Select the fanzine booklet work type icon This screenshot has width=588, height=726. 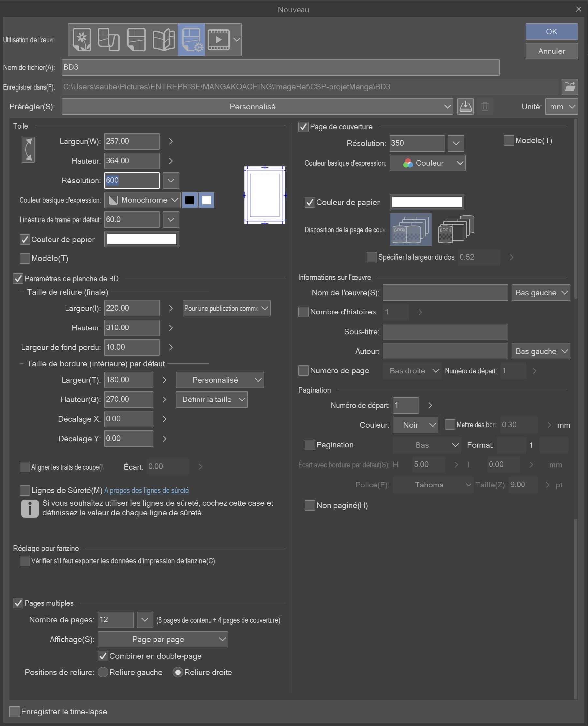(x=164, y=40)
